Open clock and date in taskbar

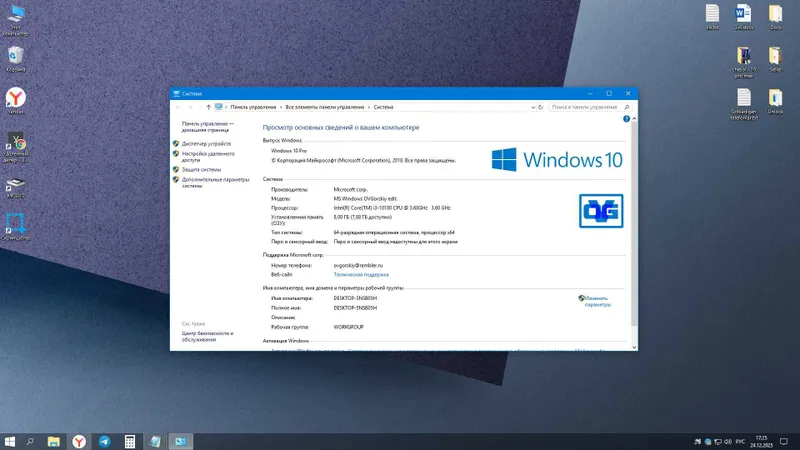pyautogui.click(x=761, y=441)
